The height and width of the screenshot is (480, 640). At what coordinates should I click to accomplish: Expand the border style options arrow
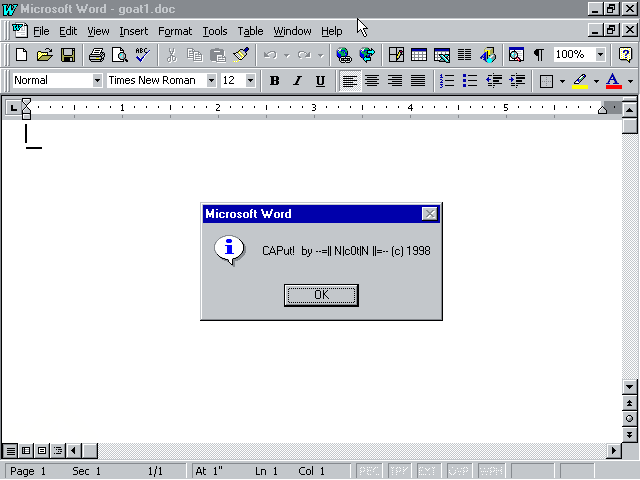(x=562, y=81)
